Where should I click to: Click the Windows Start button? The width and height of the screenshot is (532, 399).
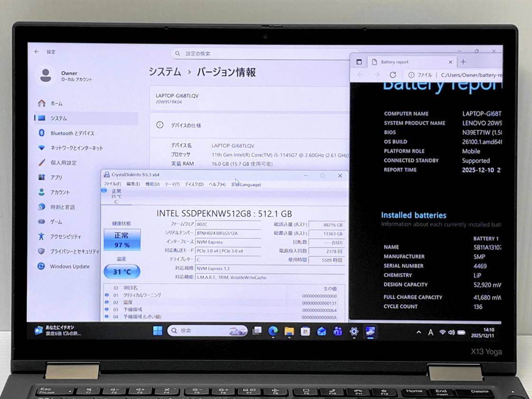click(x=157, y=331)
